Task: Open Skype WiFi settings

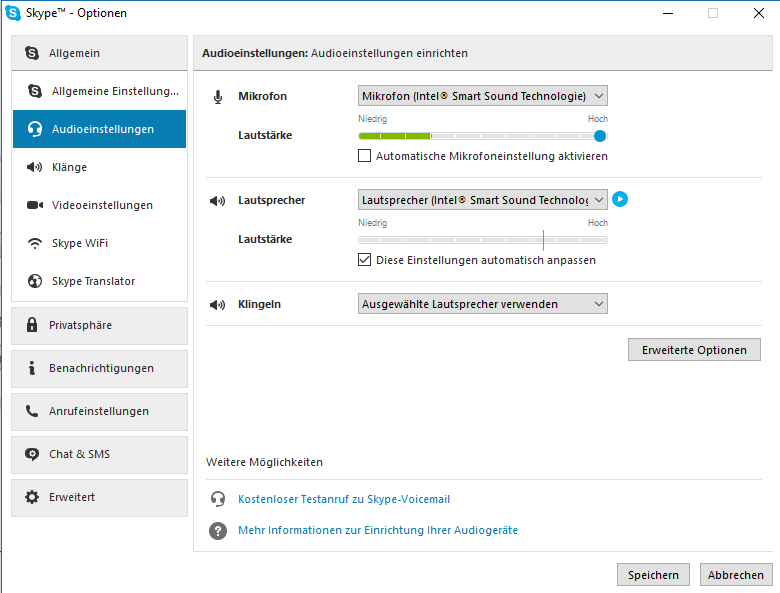Action: point(99,243)
